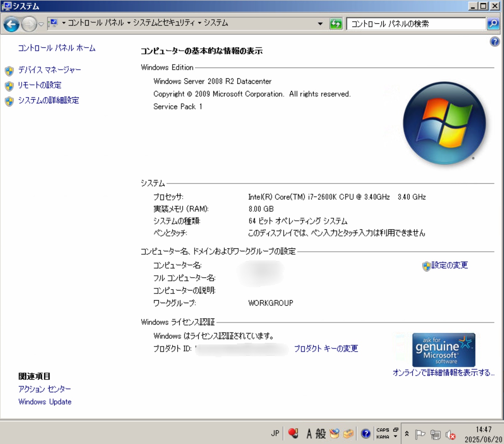Open address bar history dropdown arrow
504x444 pixels.
(320, 24)
